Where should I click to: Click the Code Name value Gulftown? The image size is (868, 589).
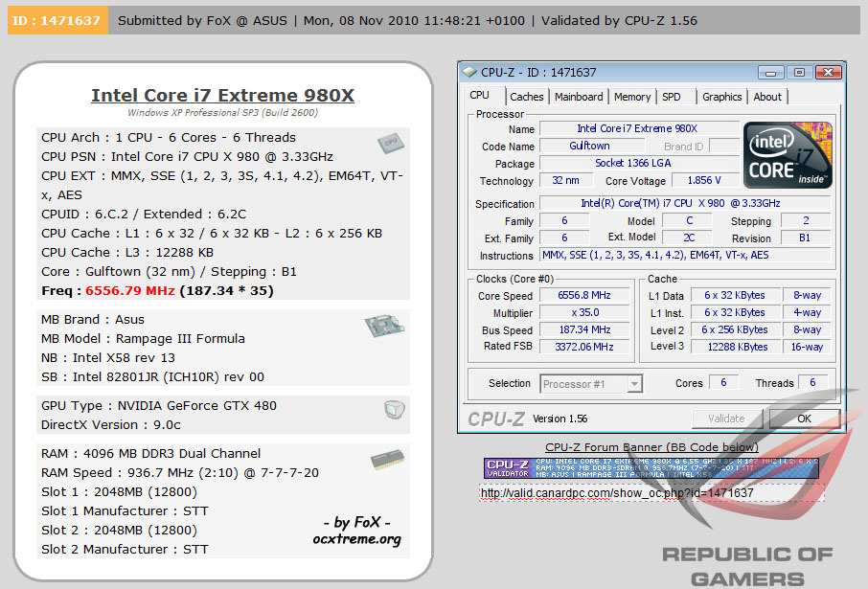[x=591, y=146]
